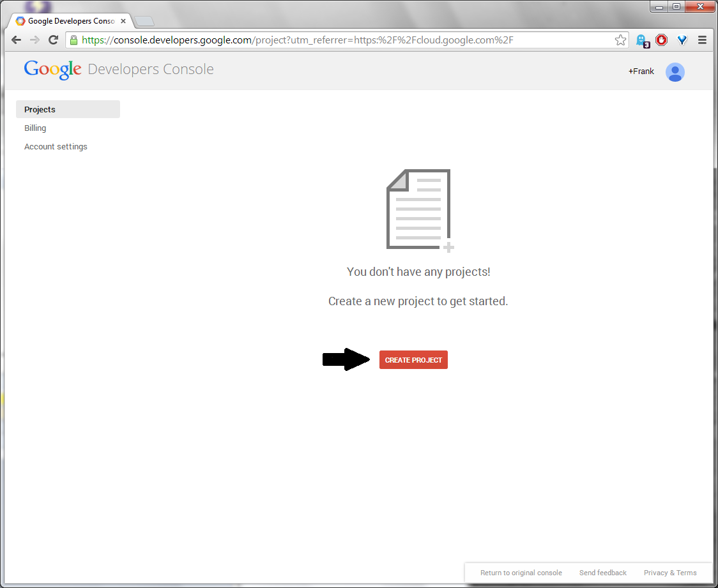Viewport: 718px width, 588px height.
Task: Bookmark this page with the star icon
Action: [620, 40]
